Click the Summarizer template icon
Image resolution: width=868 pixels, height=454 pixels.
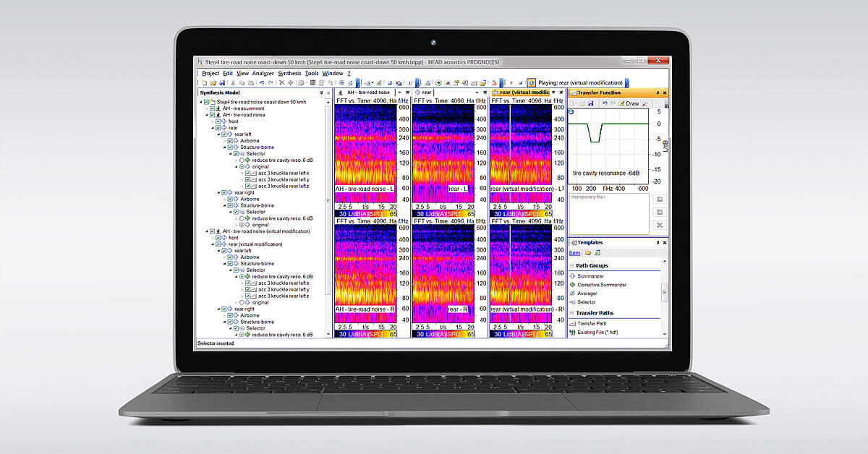572,276
